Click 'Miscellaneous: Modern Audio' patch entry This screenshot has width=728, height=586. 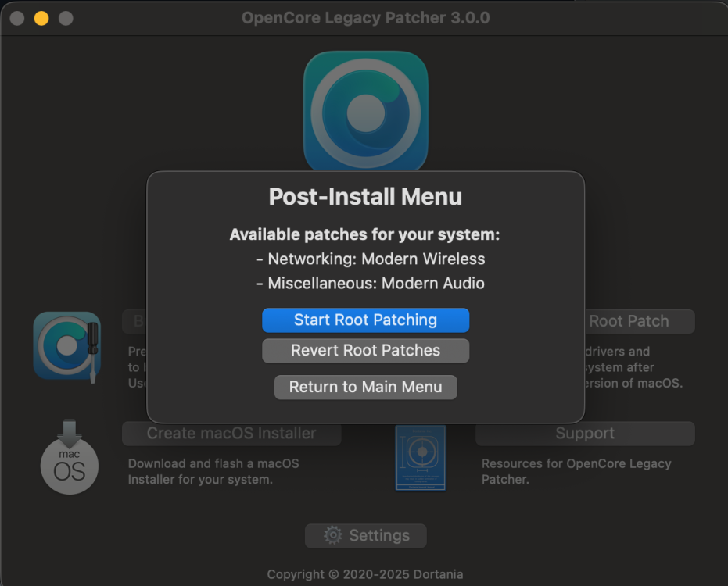[x=371, y=283]
